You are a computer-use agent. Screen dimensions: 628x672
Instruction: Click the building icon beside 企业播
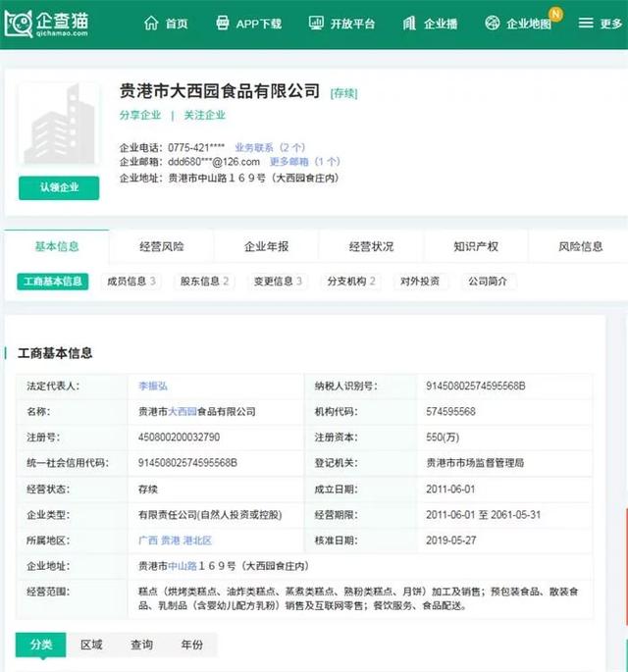pos(409,23)
